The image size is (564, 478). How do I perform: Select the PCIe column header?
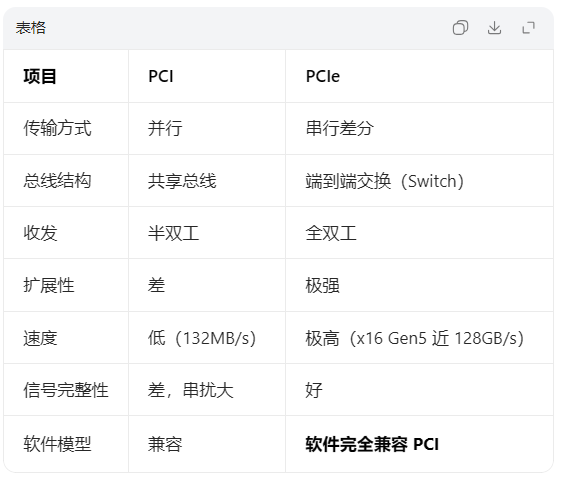click(323, 76)
